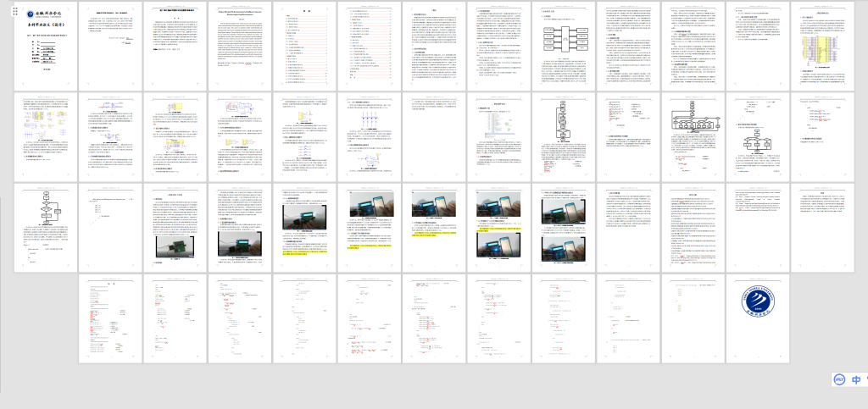
Task: Select the third-row page starting with a flowchart
Action: pyautogui.click(x=46, y=226)
